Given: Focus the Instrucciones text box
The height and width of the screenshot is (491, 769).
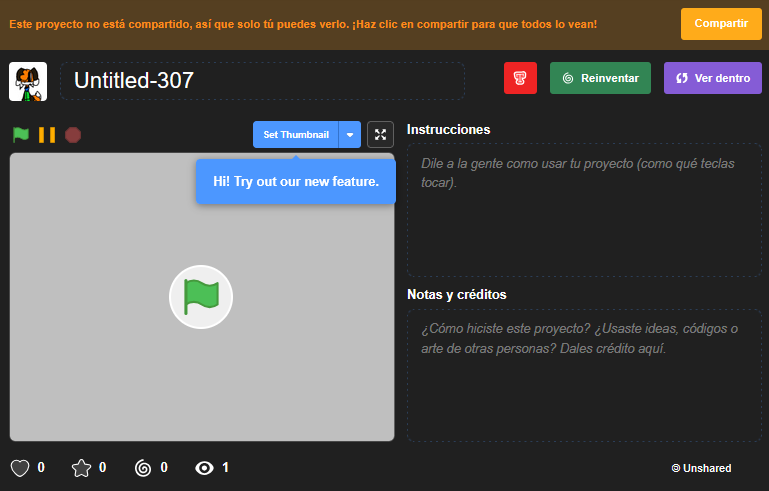Looking at the screenshot, I should pos(584,210).
